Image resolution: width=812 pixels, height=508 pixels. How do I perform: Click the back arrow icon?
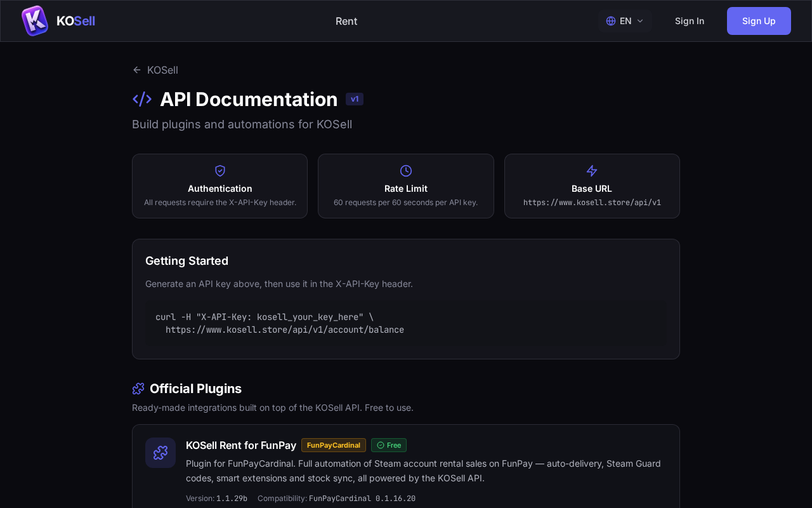[x=137, y=70]
